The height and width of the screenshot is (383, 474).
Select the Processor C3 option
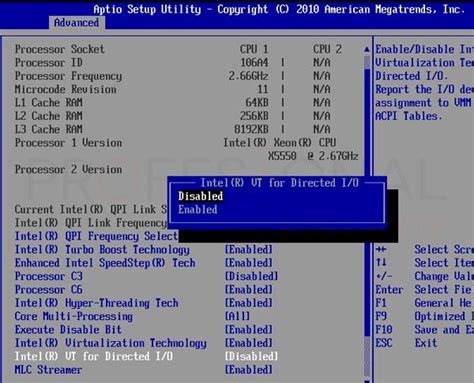[x=49, y=276]
